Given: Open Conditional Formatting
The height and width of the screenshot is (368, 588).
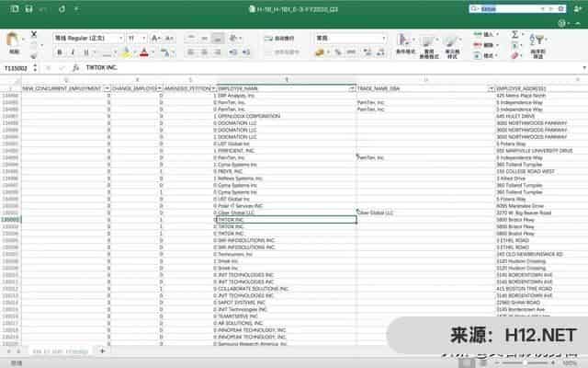Looking at the screenshot, I should pyautogui.click(x=405, y=45).
